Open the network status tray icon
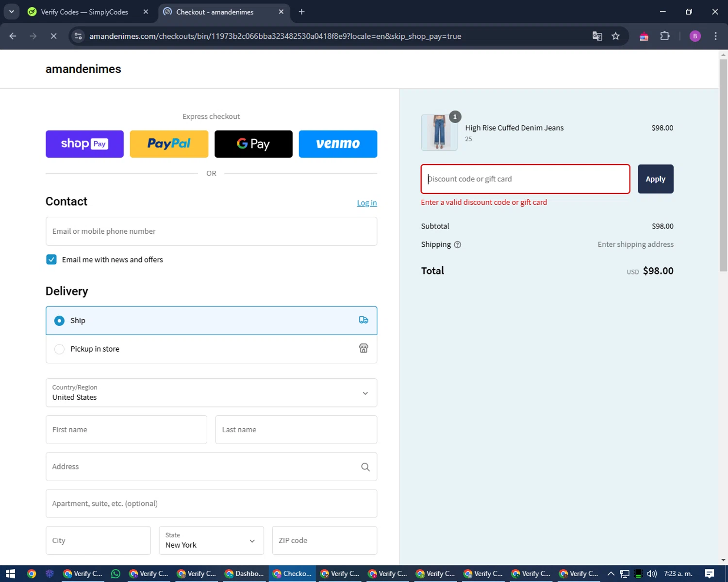Image resolution: width=728 pixels, height=582 pixels. pyautogui.click(x=625, y=574)
